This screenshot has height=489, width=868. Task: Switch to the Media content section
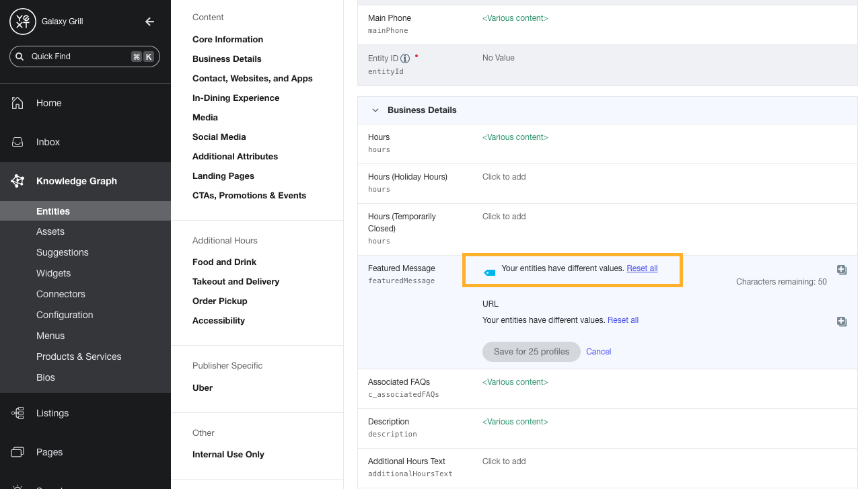205,117
